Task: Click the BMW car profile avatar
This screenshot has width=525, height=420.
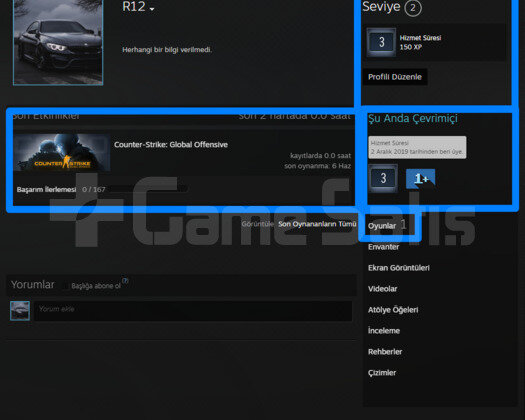Action: [x=58, y=42]
